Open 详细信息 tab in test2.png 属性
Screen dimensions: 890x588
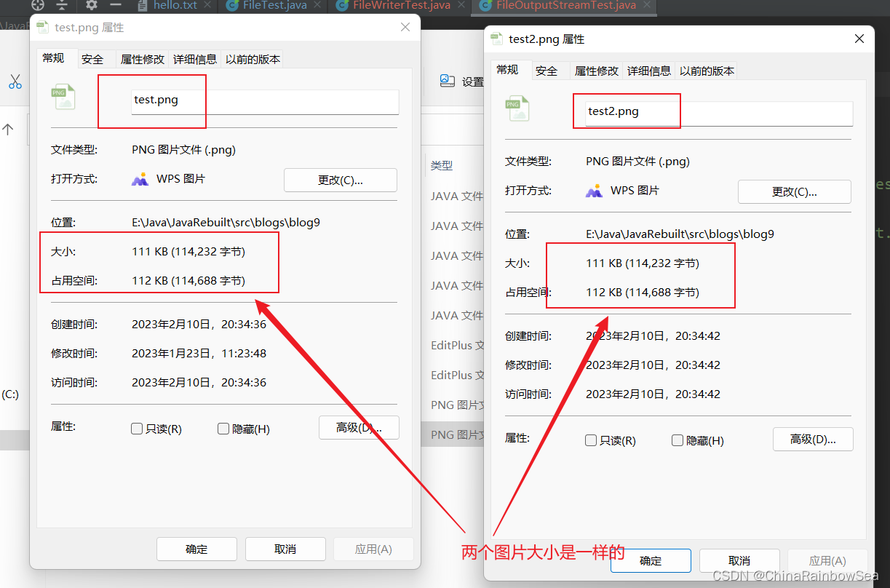(649, 71)
